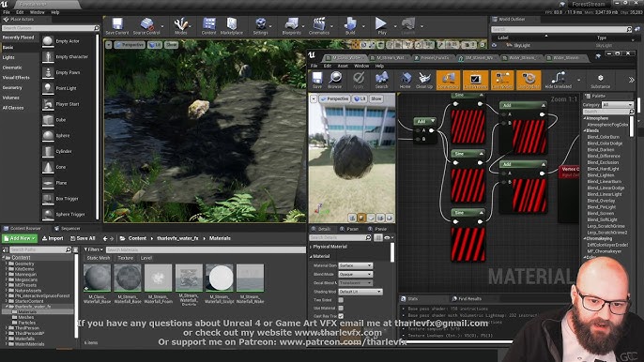644x362 pixels.
Task: Select M_Stream_Waterfall_Sculpt material thumbnail
Action: [220, 278]
